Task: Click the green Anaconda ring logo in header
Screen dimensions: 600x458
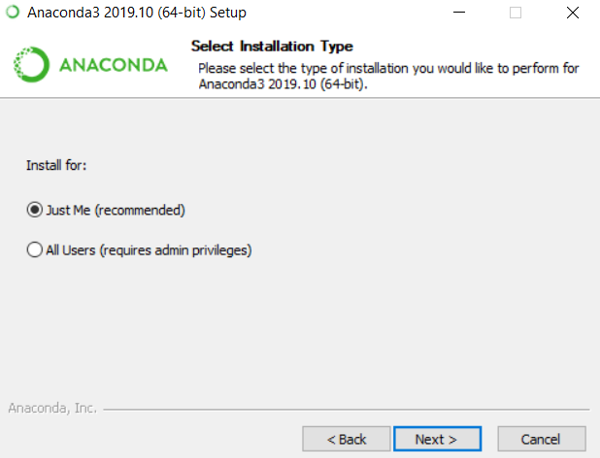Action: click(30, 65)
